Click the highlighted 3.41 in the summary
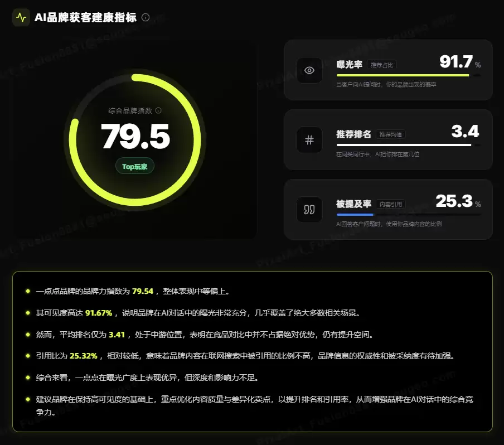This screenshot has width=504, height=445. (x=117, y=335)
